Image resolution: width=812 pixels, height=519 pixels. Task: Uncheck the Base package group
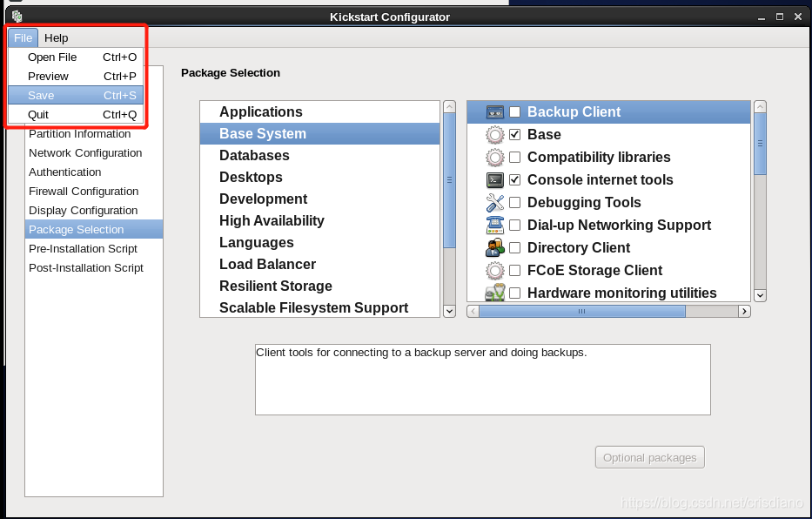[x=514, y=135]
